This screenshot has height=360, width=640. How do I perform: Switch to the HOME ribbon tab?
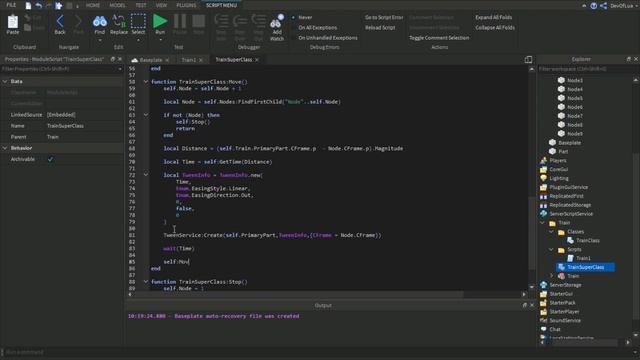pos(93,5)
